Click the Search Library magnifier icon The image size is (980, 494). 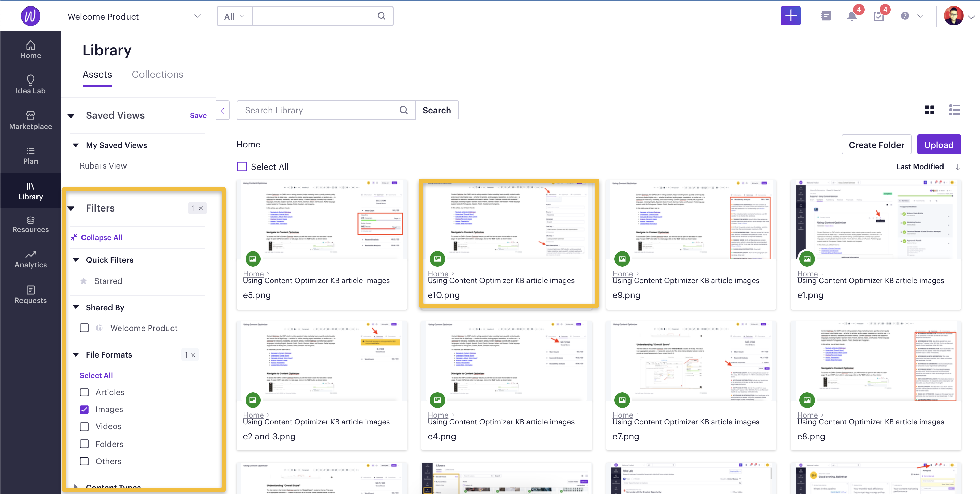pyautogui.click(x=403, y=110)
